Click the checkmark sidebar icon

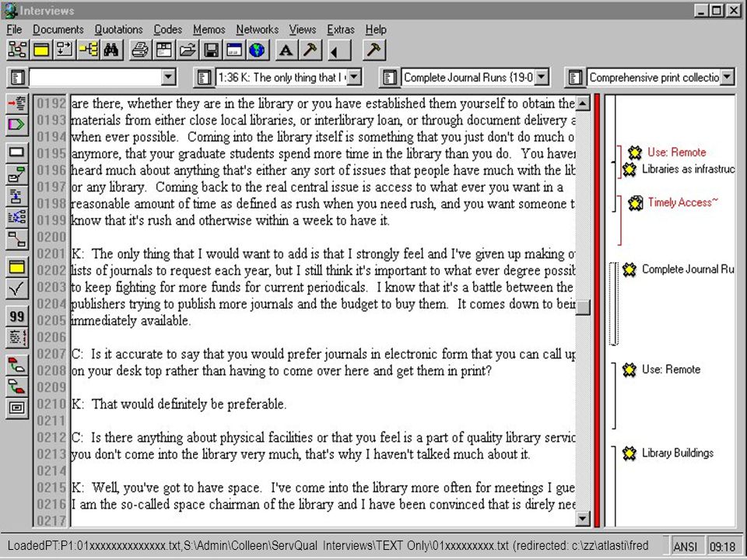16,289
